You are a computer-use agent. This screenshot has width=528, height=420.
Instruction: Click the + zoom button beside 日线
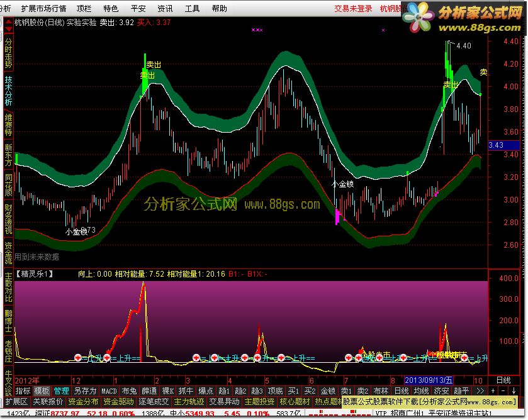point(493,390)
